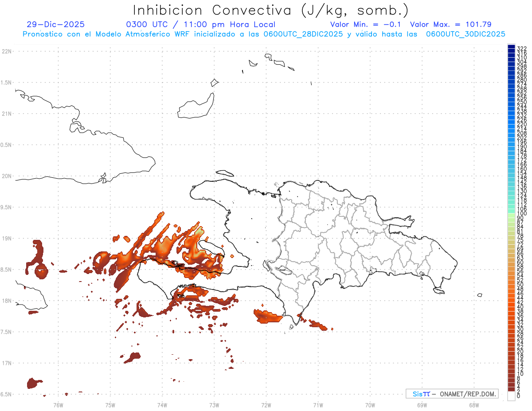
Task: Click the '72W' longitude label
Action: coord(266,405)
